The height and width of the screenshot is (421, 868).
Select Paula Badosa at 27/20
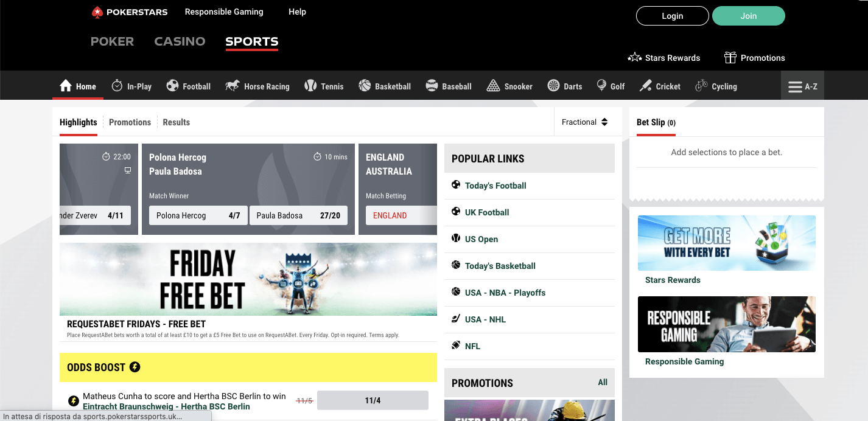click(298, 215)
